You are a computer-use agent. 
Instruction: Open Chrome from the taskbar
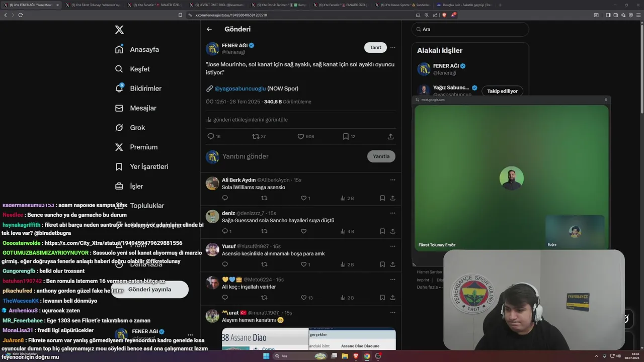367,356
